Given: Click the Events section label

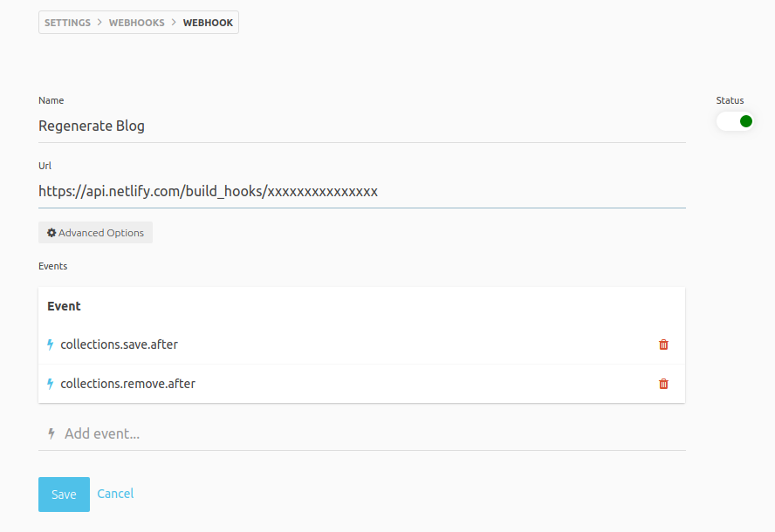Looking at the screenshot, I should pyautogui.click(x=53, y=266).
